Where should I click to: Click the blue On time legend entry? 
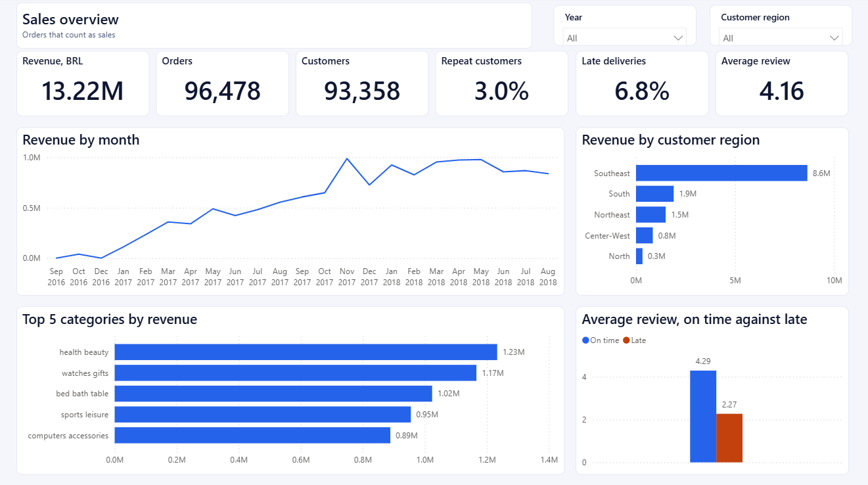pos(601,340)
